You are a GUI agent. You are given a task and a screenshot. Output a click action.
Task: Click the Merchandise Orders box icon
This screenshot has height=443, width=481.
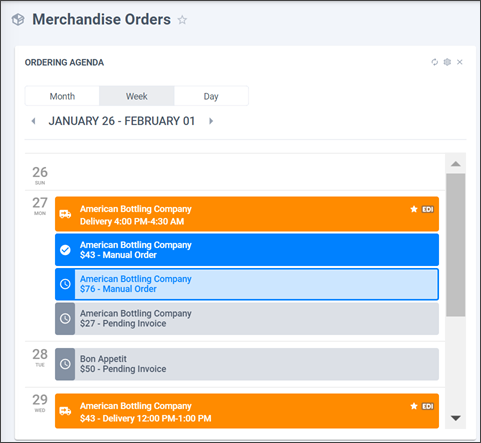[18, 20]
